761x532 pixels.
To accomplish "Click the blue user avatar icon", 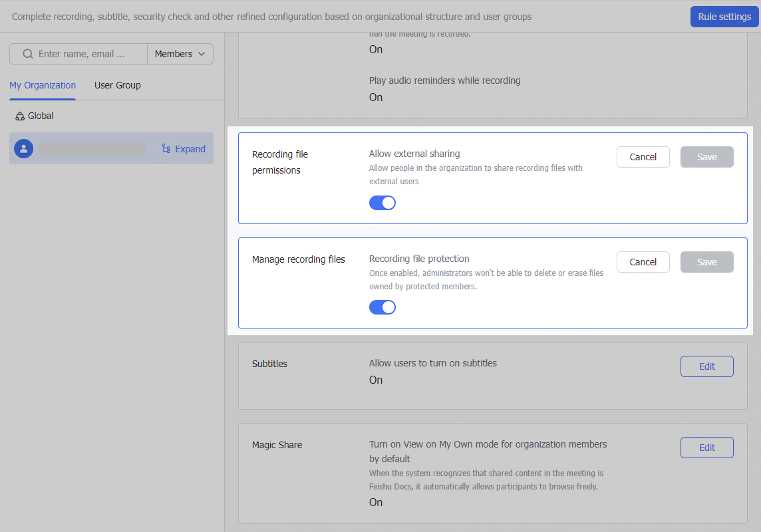I will [x=24, y=149].
